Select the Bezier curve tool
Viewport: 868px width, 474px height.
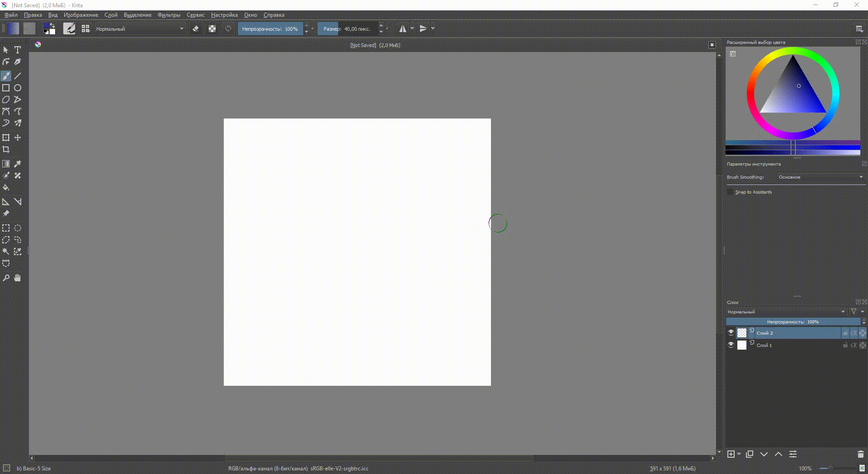(x=6, y=111)
